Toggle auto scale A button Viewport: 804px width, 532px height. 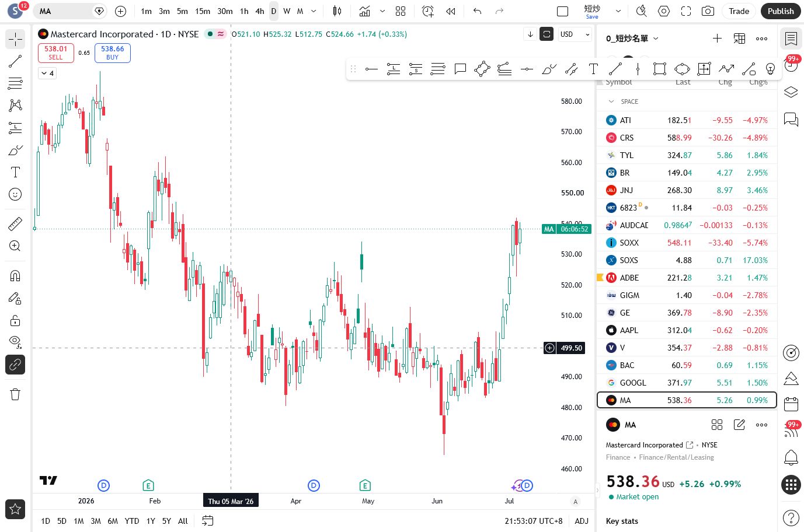pos(576,502)
